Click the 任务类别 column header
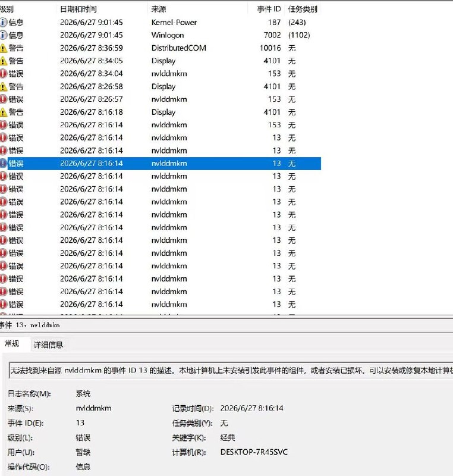Screen dimensions: 453x476 pyautogui.click(x=303, y=9)
